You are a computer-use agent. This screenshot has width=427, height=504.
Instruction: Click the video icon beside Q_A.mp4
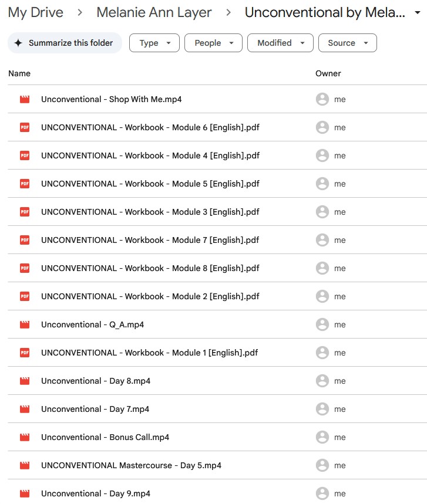[25, 325]
